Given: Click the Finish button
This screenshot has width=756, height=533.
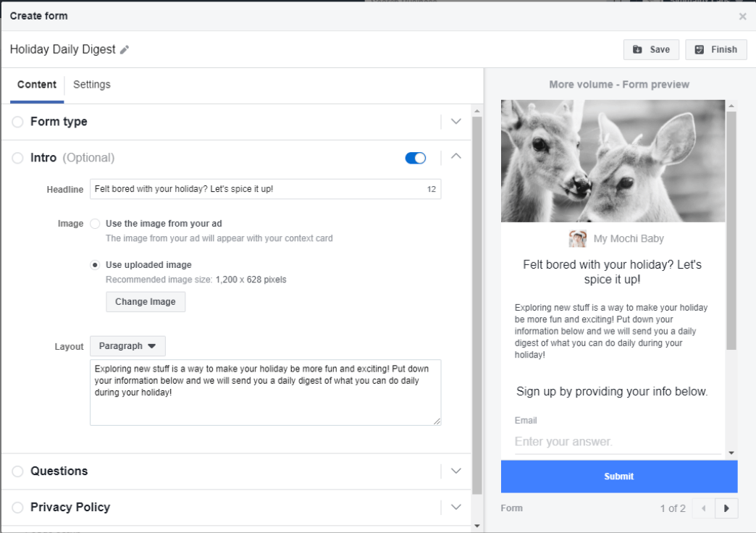Looking at the screenshot, I should [x=716, y=50].
